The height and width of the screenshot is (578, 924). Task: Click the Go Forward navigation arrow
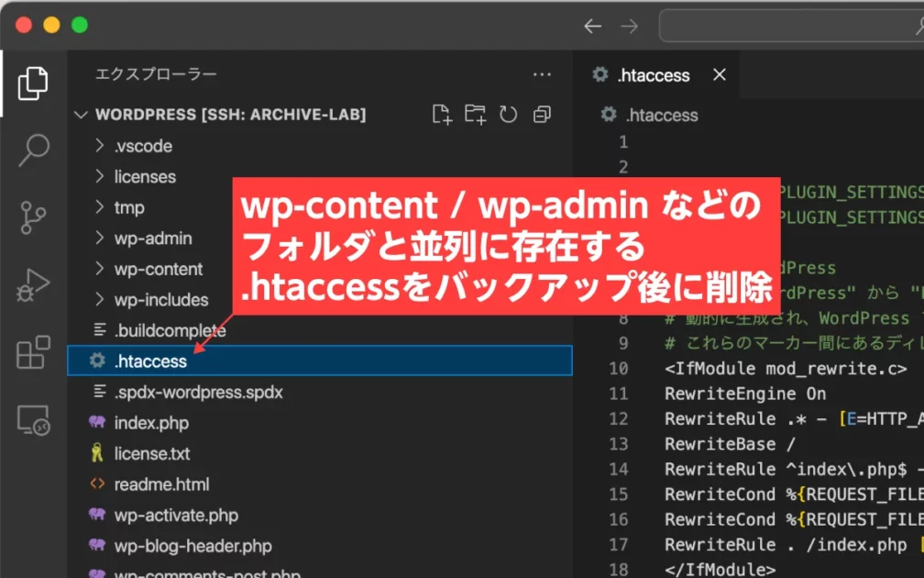[x=629, y=26]
